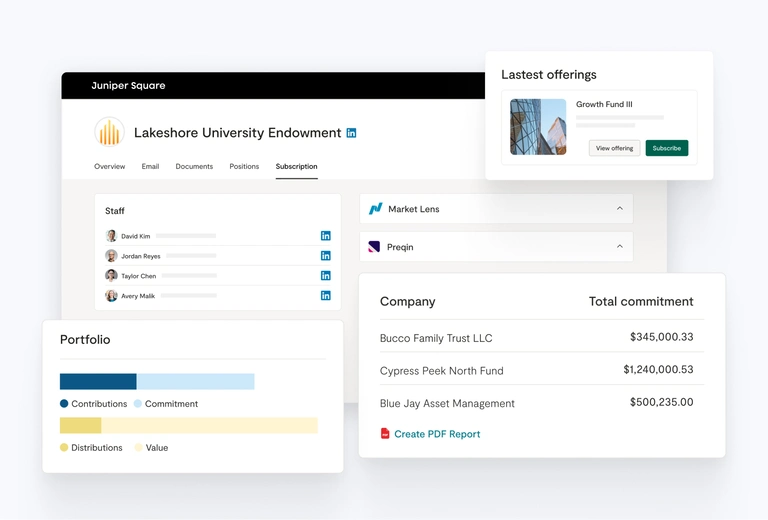
Task: Click the Preqin label
Action: point(400,247)
